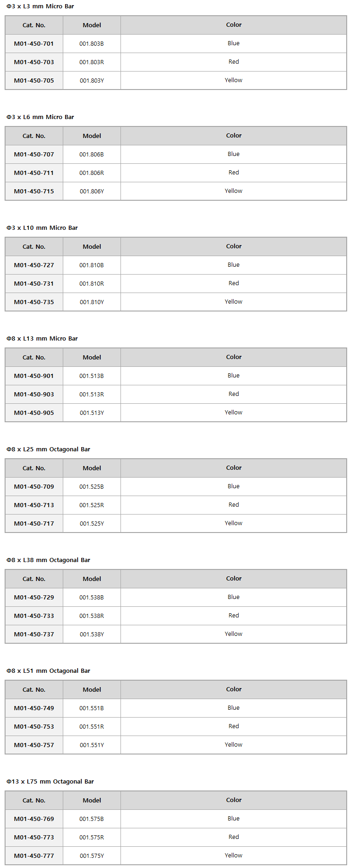Select catalog number M01-450-773

(x=34, y=838)
